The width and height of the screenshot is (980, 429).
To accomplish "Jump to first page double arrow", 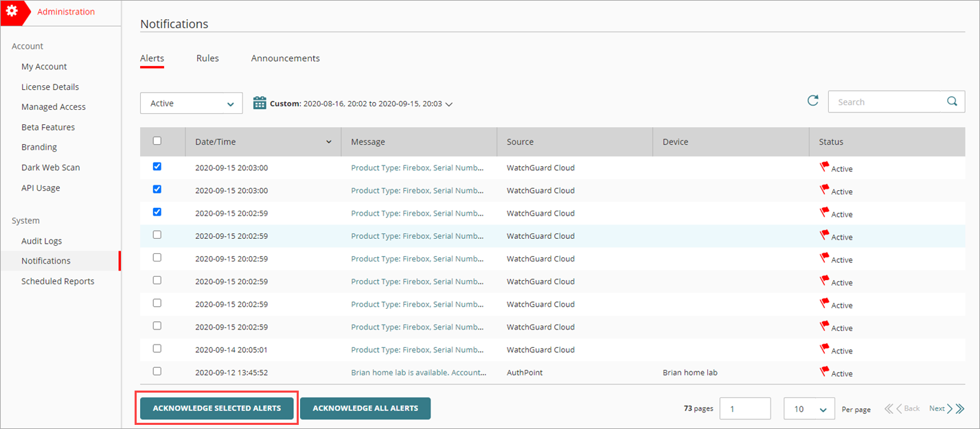I will tap(889, 409).
